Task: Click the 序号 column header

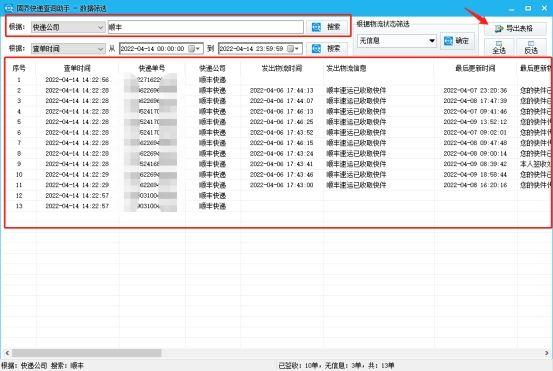Action: click(x=19, y=68)
